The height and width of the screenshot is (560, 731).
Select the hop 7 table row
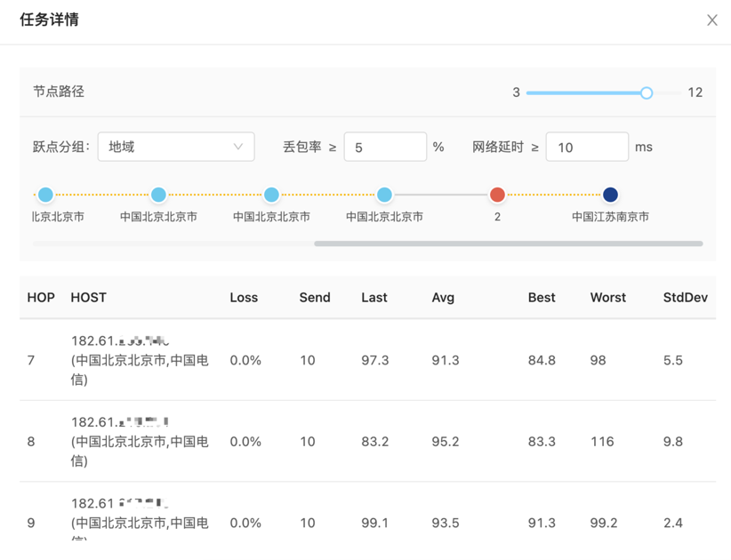tap(366, 360)
